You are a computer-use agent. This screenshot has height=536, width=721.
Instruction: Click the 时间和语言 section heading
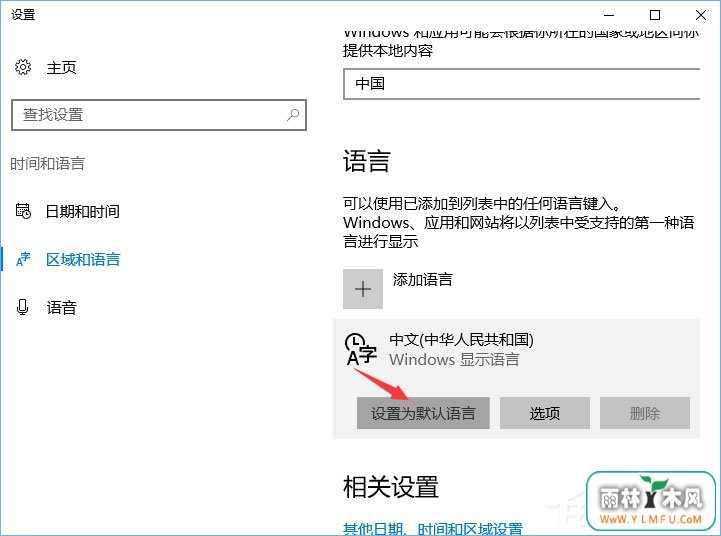(47, 164)
